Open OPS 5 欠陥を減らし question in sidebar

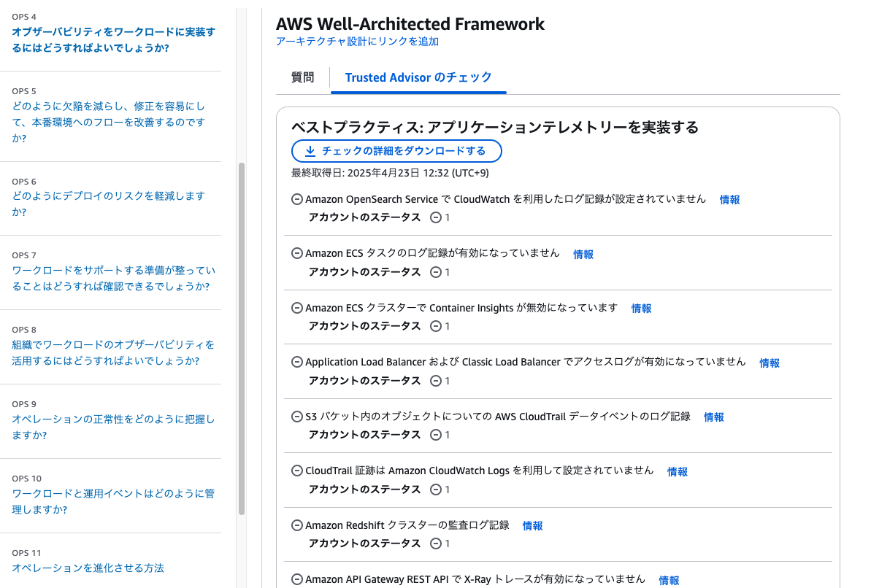(108, 122)
